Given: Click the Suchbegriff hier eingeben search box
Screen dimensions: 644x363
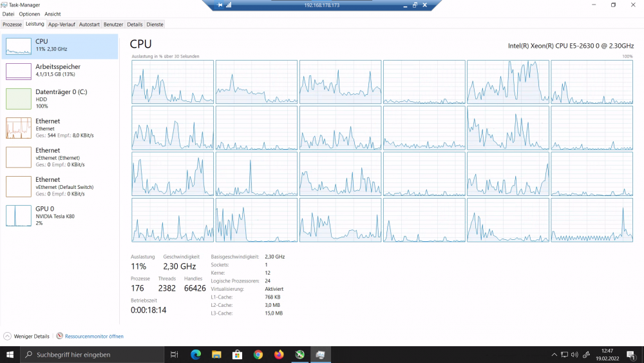Looking at the screenshot, I should [x=92, y=355].
